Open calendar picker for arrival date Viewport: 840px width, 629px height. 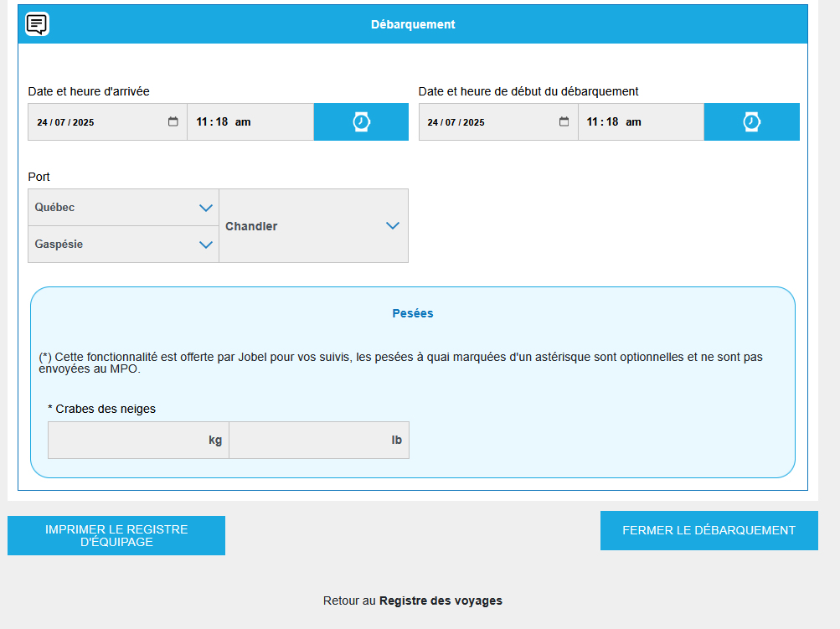point(173,121)
